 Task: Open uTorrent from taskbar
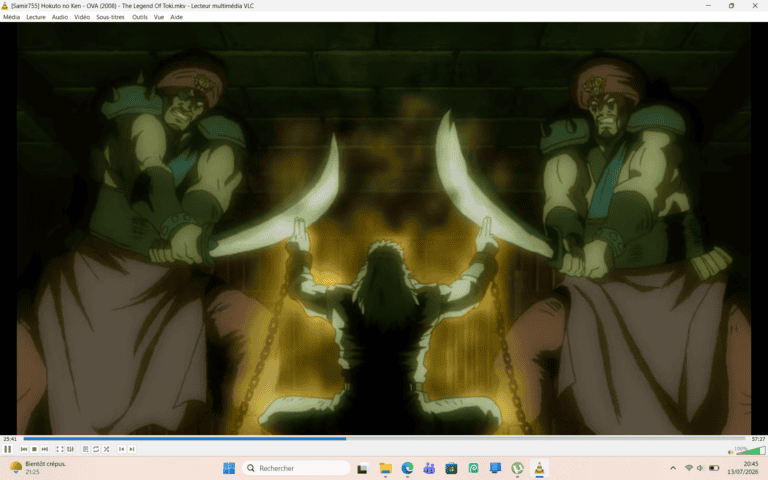click(517, 468)
